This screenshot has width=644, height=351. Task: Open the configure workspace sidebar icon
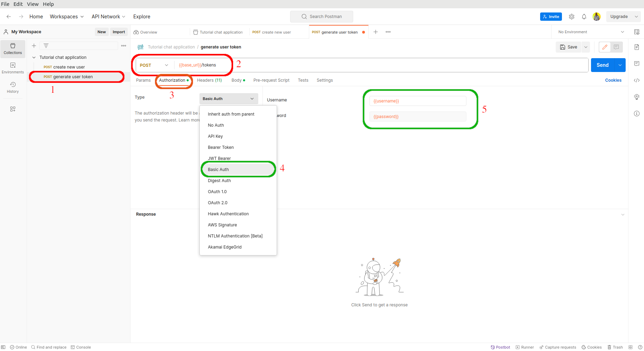pyautogui.click(x=13, y=109)
